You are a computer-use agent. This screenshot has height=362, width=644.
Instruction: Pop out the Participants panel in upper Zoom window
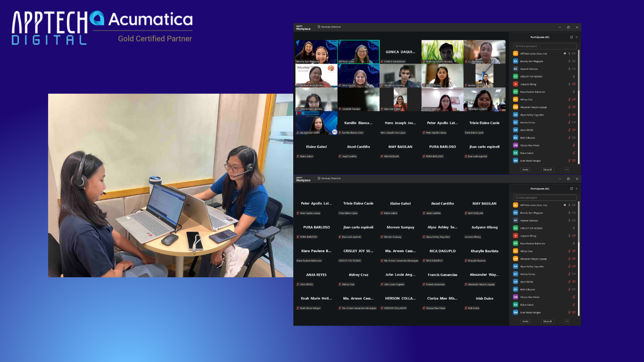[x=571, y=37]
